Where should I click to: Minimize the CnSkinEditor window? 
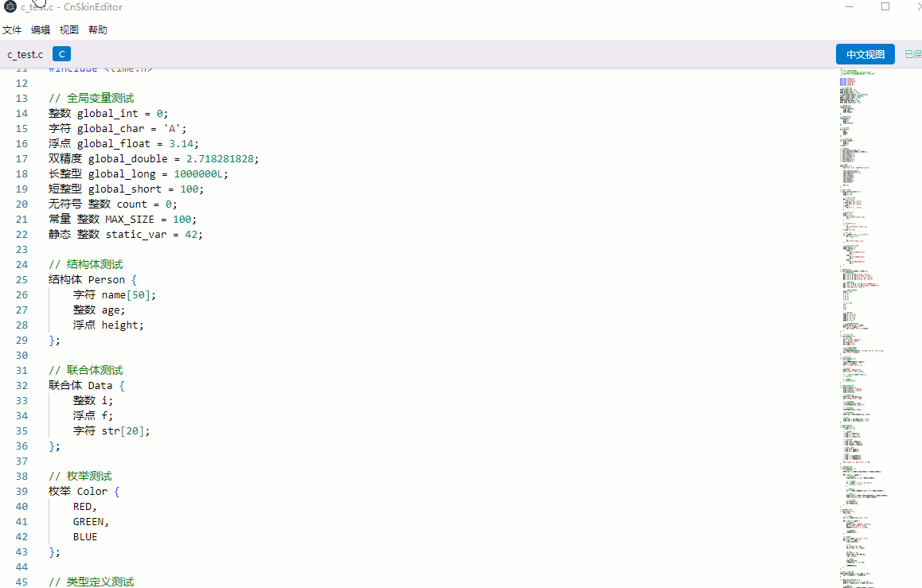pyautogui.click(x=850, y=6)
